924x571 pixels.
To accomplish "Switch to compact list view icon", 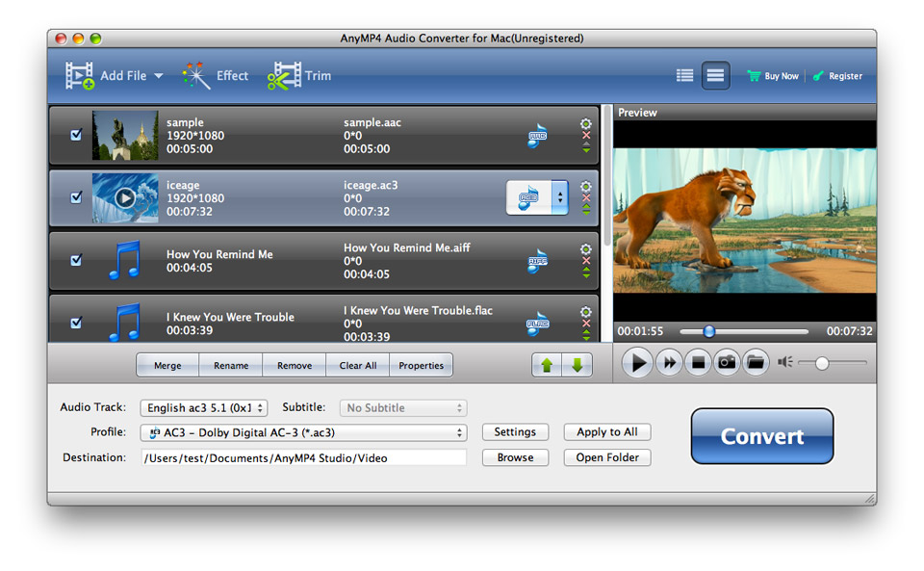I will tap(684, 75).
